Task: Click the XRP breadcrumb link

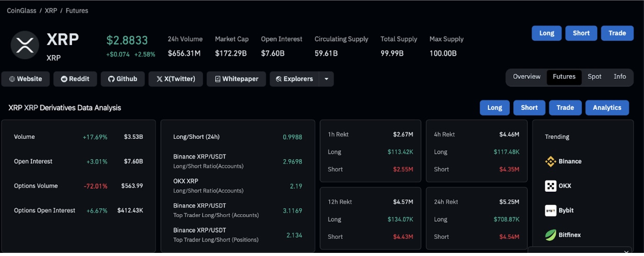Action: (51, 11)
